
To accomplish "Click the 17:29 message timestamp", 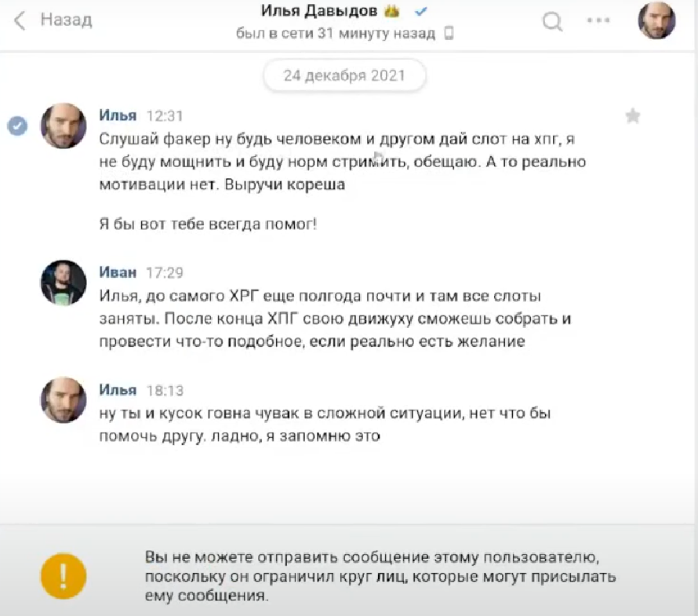I will click(165, 272).
